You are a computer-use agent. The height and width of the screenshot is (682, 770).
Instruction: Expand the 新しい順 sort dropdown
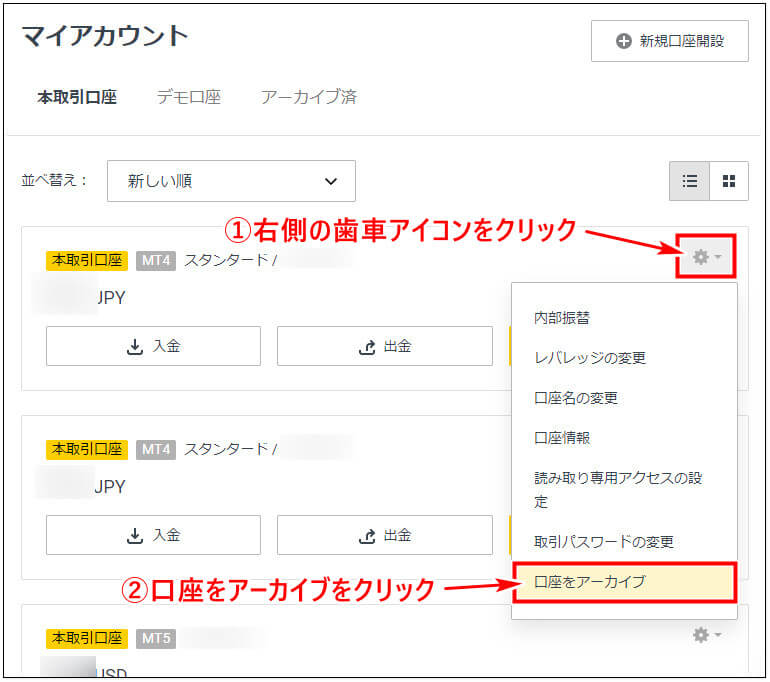(x=231, y=181)
